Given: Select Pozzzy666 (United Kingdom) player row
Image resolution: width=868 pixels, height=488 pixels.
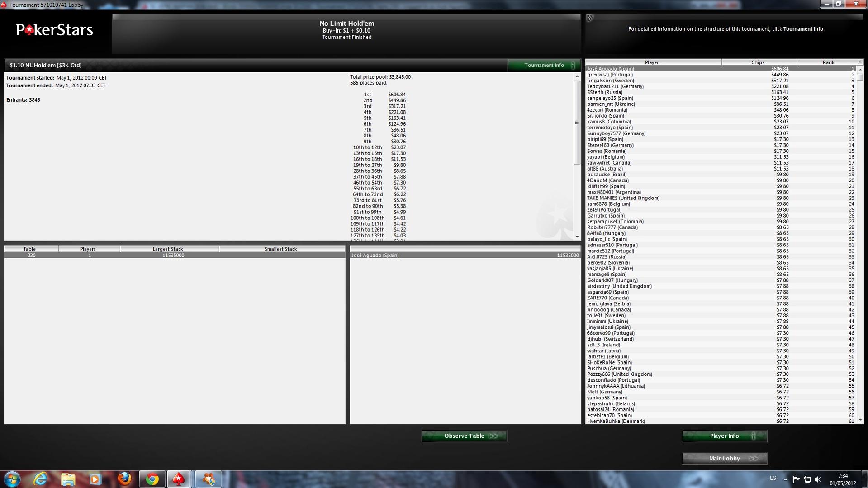Looking at the screenshot, I should pyautogui.click(x=721, y=374).
